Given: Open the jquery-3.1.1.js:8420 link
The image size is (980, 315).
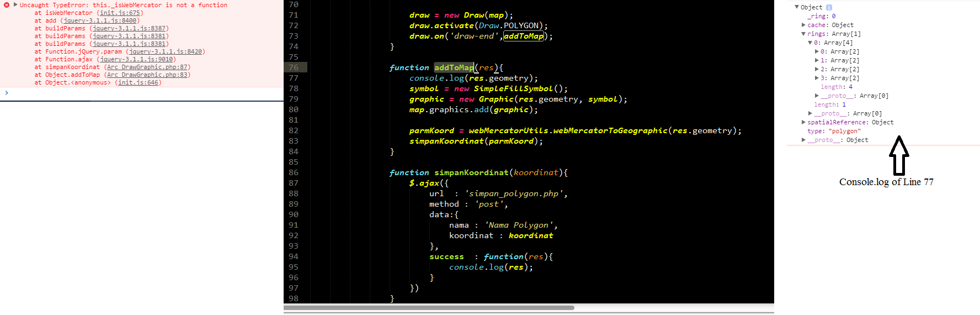Looking at the screenshot, I should tap(166, 51).
